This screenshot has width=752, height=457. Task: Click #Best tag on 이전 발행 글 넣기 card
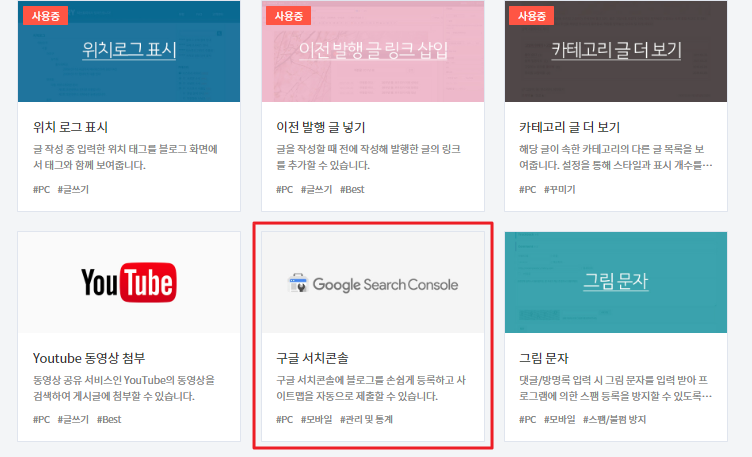coord(352,189)
